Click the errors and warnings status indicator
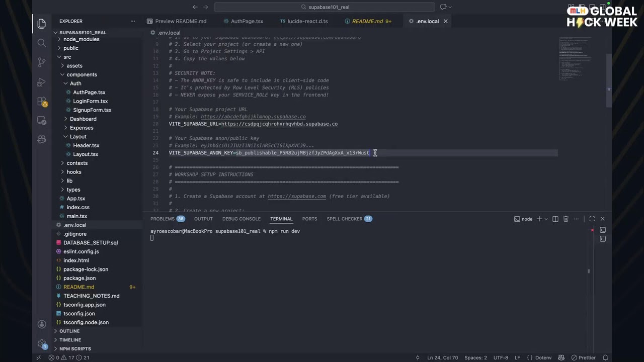The image size is (644, 362). point(69,357)
